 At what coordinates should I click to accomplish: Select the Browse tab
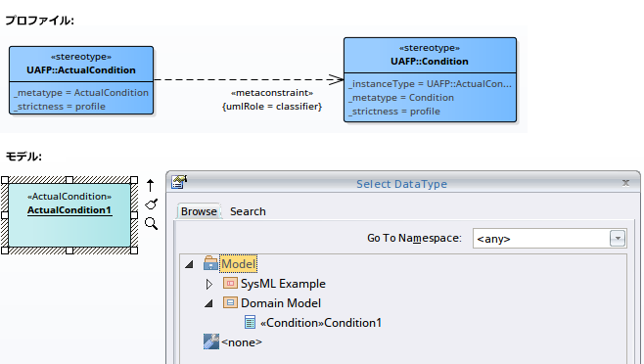coord(199,211)
